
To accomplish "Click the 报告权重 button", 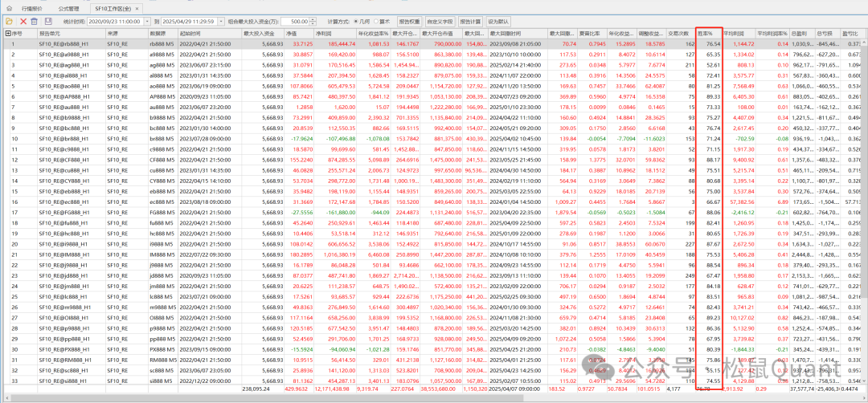I will point(410,20).
